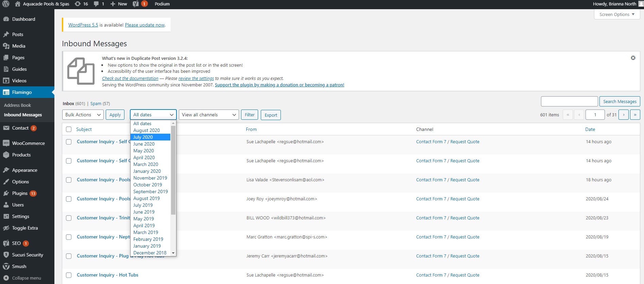Click the Filter button
This screenshot has height=284, width=644.
click(250, 115)
